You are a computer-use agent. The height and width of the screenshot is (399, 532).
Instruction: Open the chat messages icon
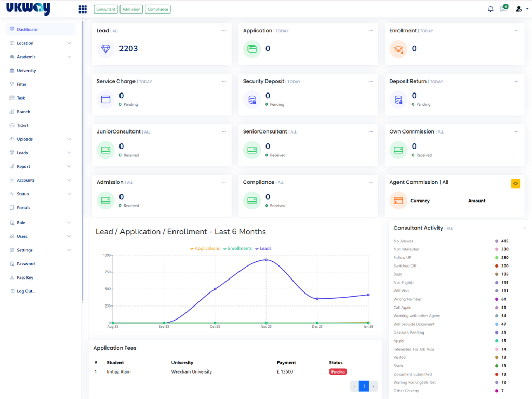pos(503,9)
